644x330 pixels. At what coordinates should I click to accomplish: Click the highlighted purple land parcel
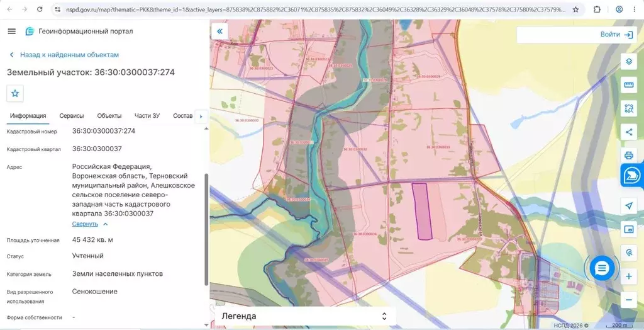(422, 212)
